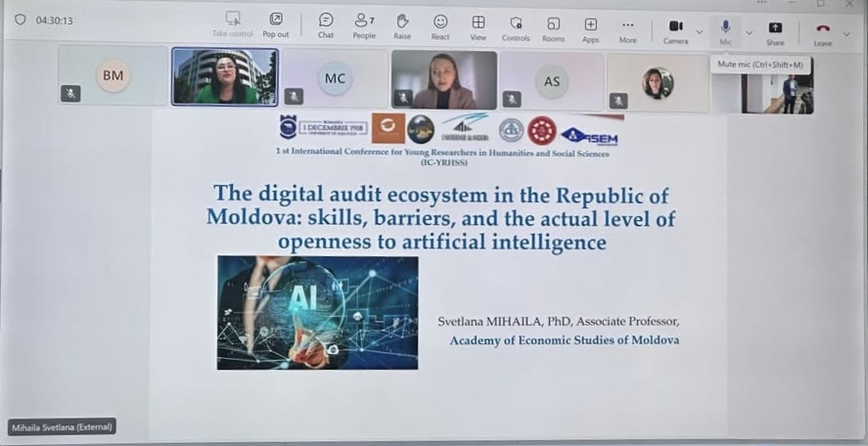Change the meeting View layout
This screenshot has width=868, height=446.
[x=478, y=26]
